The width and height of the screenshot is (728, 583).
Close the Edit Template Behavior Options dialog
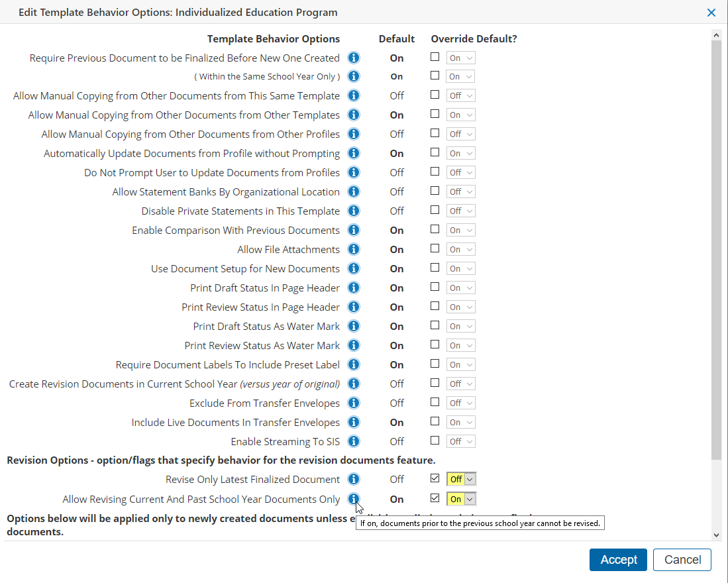tap(711, 12)
